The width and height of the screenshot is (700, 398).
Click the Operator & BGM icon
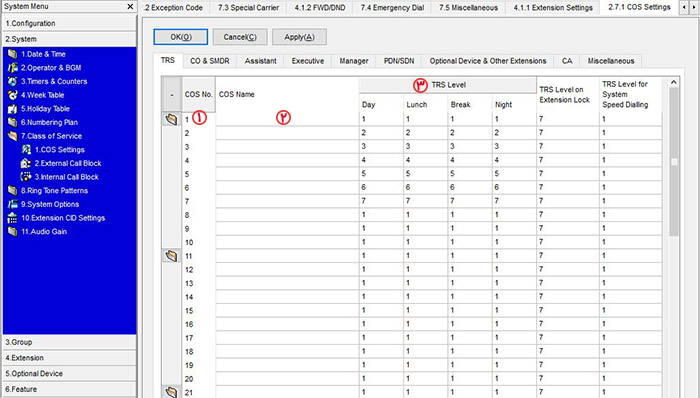(12, 68)
